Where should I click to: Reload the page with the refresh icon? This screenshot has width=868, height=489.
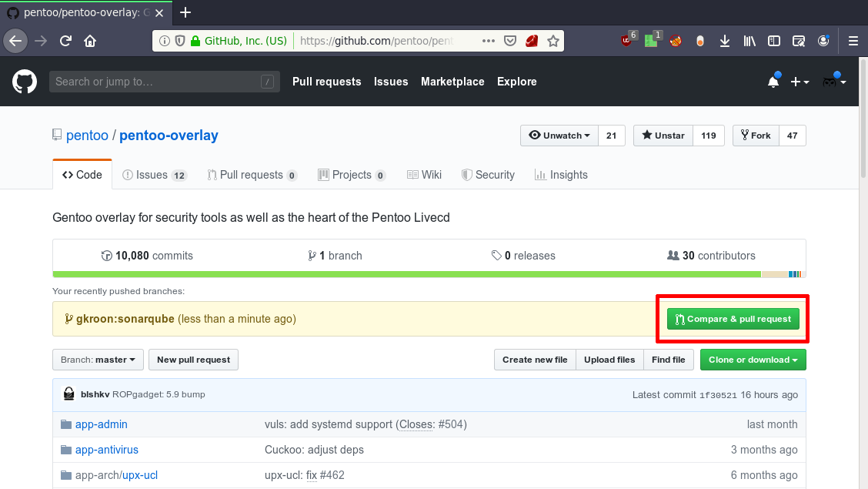65,41
